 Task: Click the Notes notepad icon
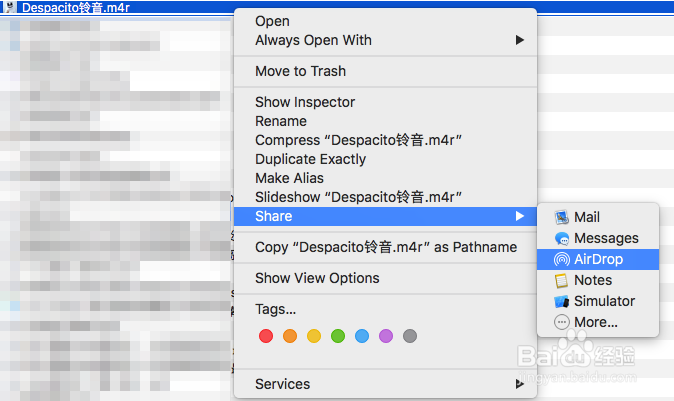point(561,281)
